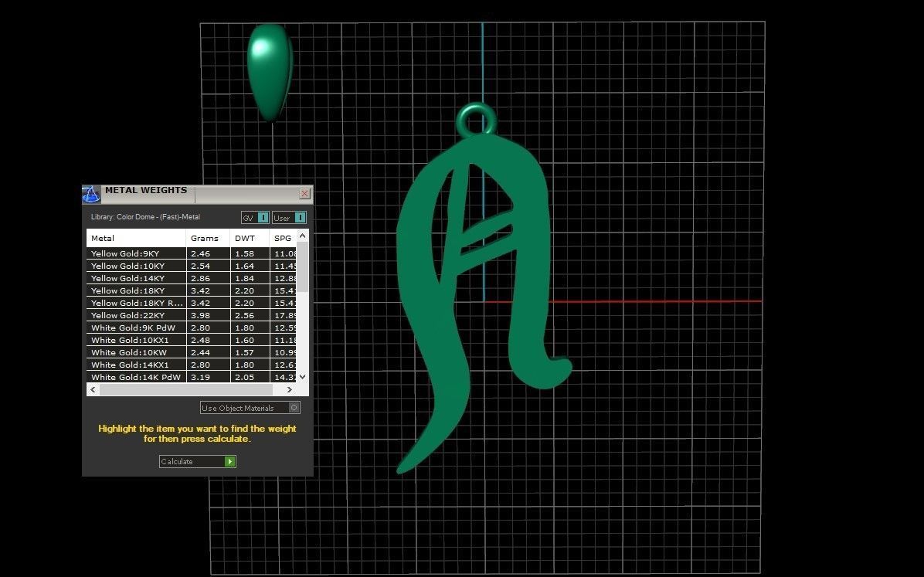Click the 1.58 DWT value
Image resolution: width=924 pixels, height=577 pixels.
click(245, 253)
